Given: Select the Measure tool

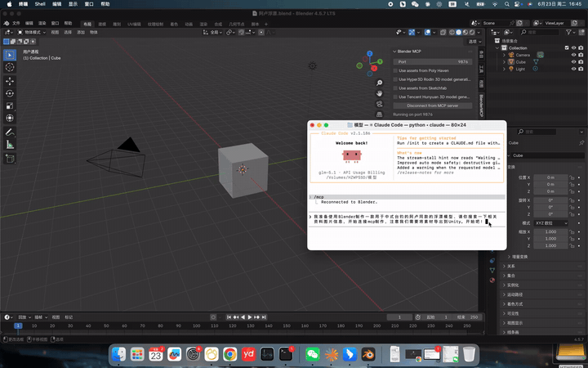Looking at the screenshot, I should [10, 145].
